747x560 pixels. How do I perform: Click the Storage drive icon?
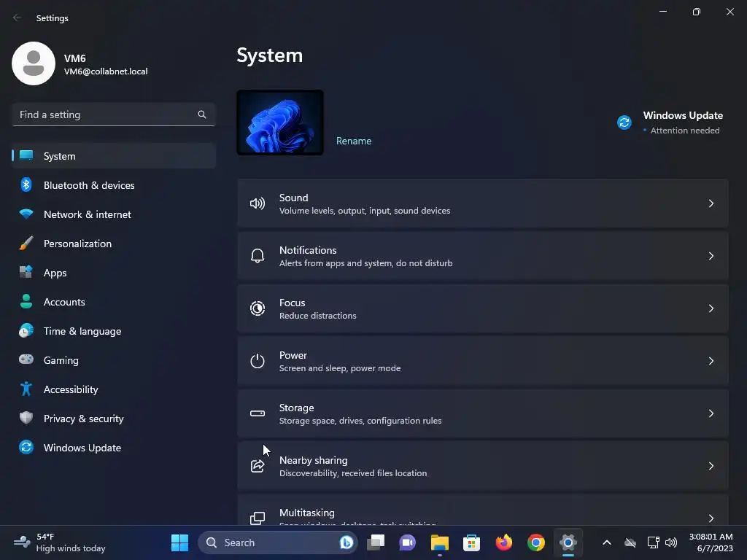coord(258,413)
